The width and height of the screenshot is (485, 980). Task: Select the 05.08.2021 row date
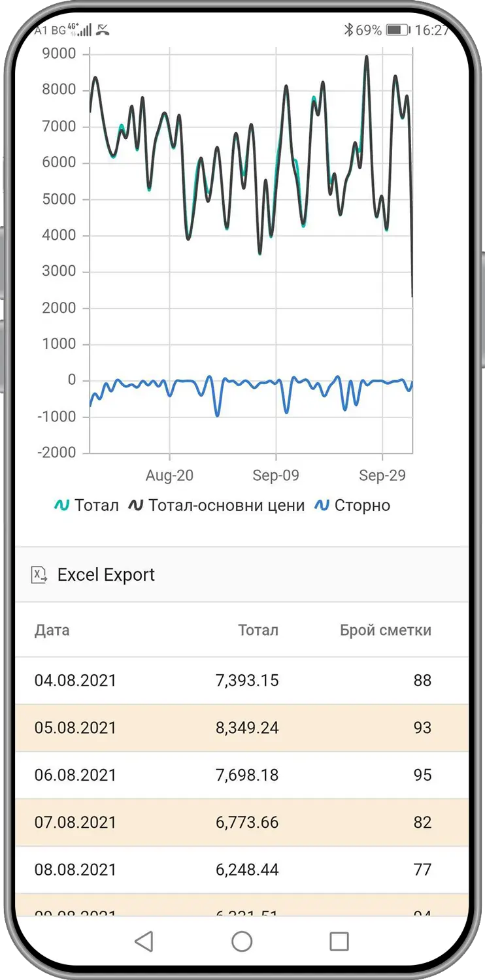click(x=75, y=727)
